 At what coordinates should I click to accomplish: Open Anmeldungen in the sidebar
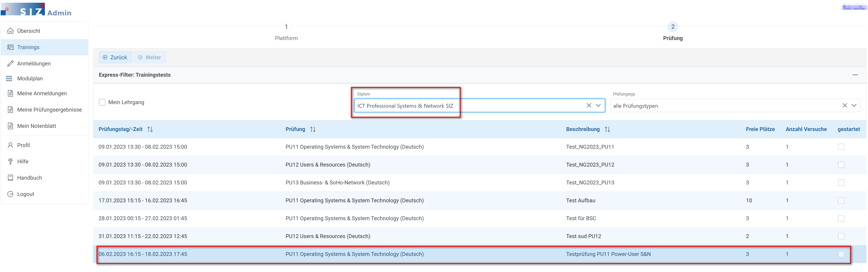coord(44,63)
